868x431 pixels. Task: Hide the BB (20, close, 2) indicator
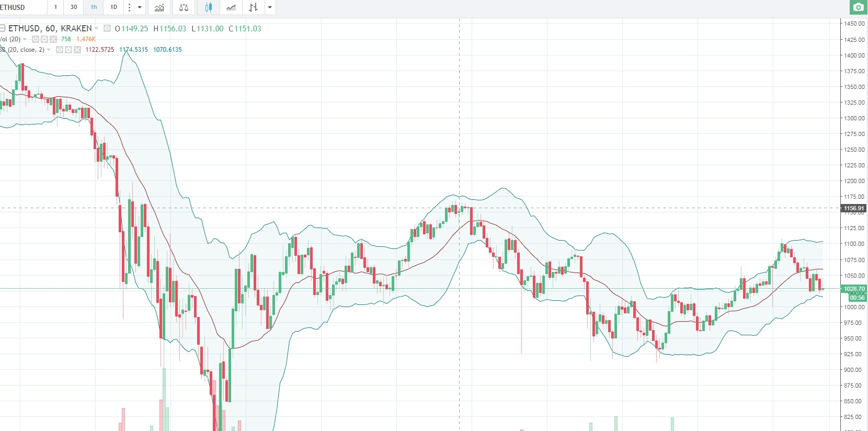60,50
